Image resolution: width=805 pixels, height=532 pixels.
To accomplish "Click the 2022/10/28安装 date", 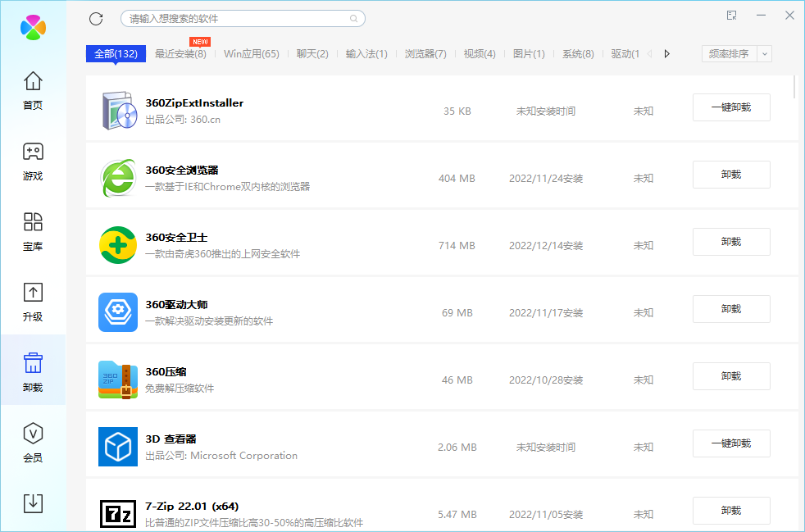I will point(546,380).
